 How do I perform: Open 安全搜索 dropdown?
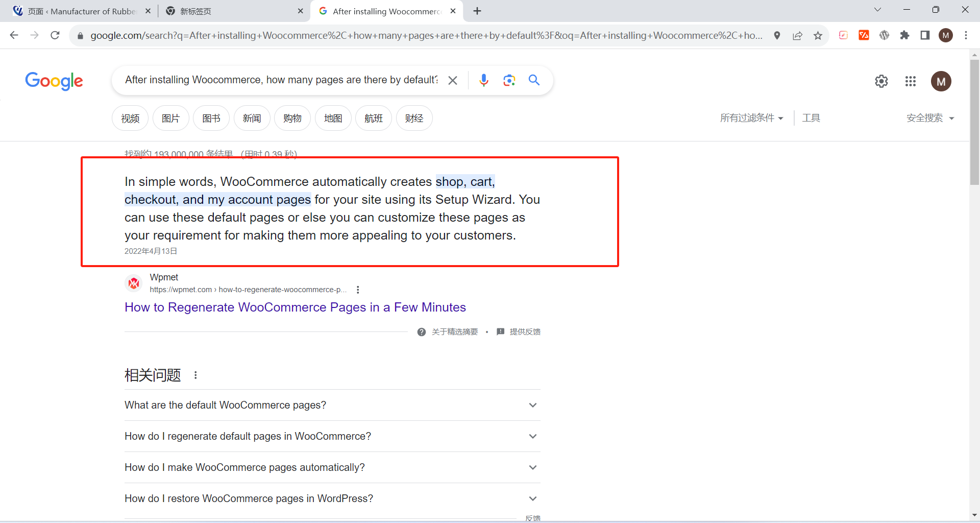click(x=930, y=118)
